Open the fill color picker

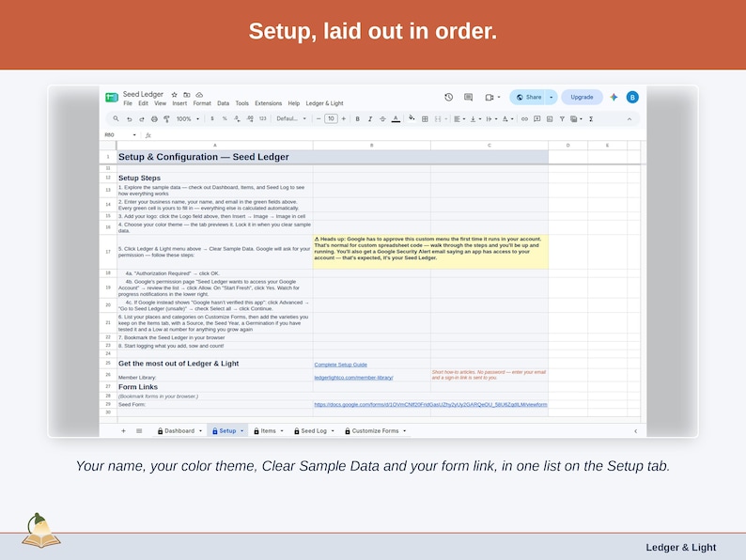(x=412, y=118)
